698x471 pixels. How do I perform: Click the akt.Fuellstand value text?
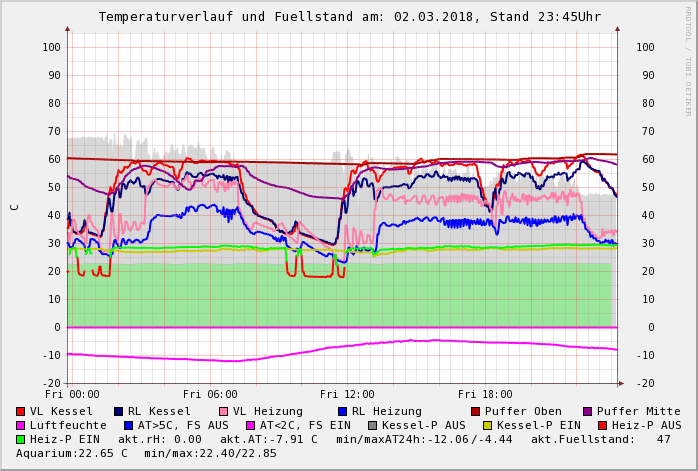click(x=600, y=439)
